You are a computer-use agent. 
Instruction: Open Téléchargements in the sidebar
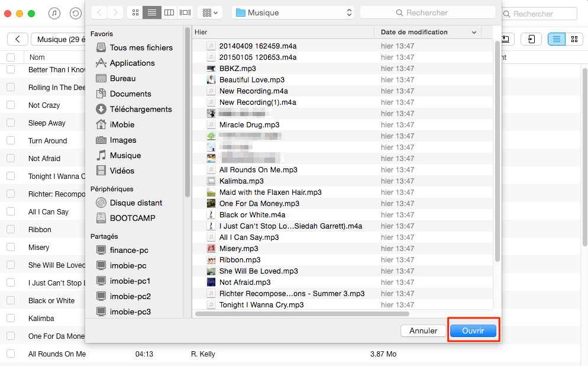click(134, 109)
